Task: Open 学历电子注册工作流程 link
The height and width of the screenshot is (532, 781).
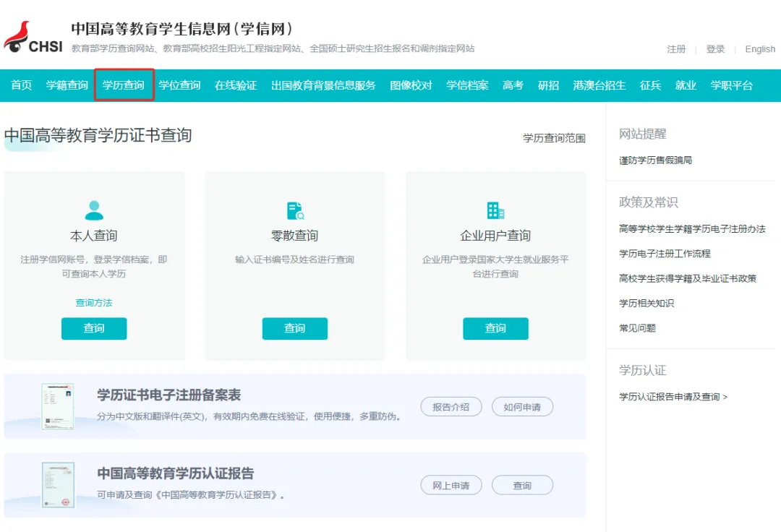Action: coord(665,253)
